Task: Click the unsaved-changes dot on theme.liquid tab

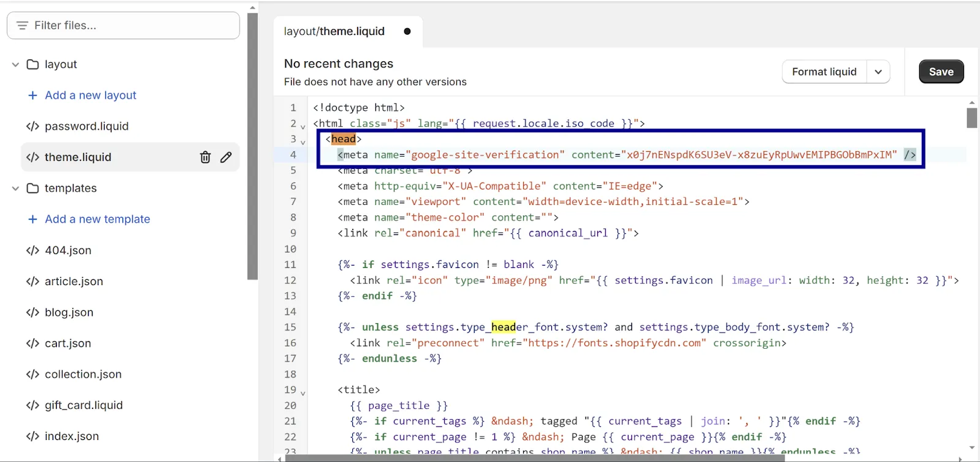Action: click(x=407, y=31)
